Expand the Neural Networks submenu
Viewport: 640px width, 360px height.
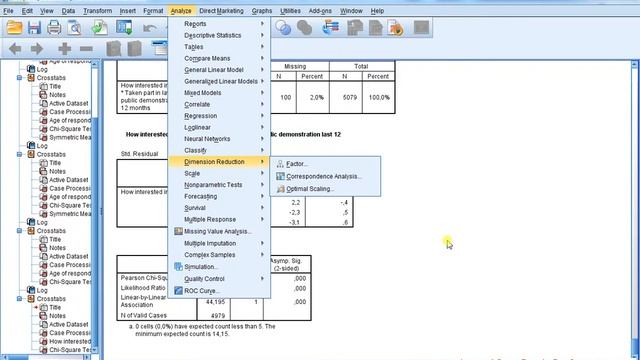point(219,139)
